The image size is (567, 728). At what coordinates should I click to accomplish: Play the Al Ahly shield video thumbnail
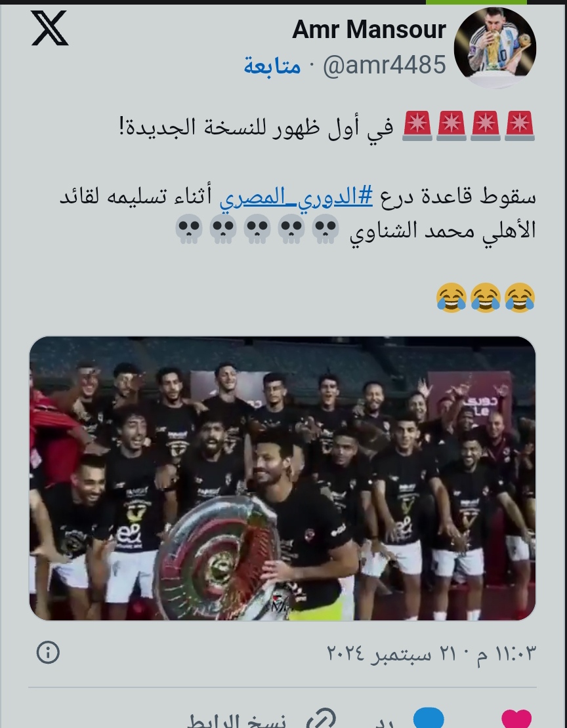click(283, 478)
